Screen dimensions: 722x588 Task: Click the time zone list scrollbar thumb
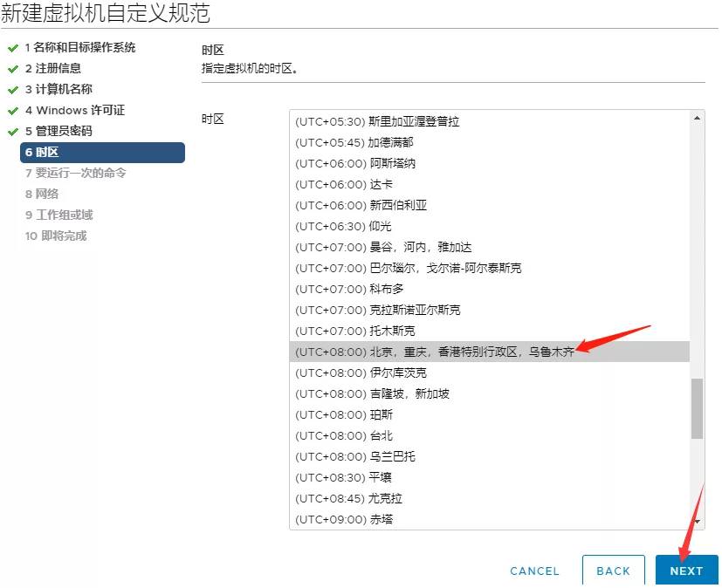(x=697, y=408)
